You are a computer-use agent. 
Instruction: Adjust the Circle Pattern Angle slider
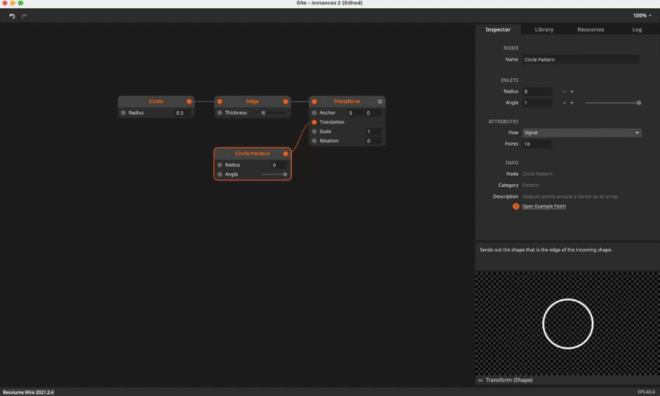pyautogui.click(x=274, y=174)
